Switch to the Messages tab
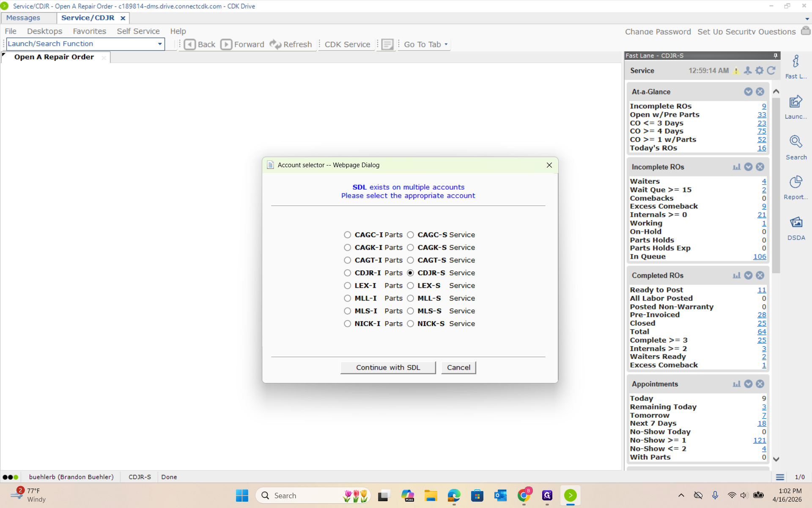The image size is (812, 508). [x=23, y=18]
